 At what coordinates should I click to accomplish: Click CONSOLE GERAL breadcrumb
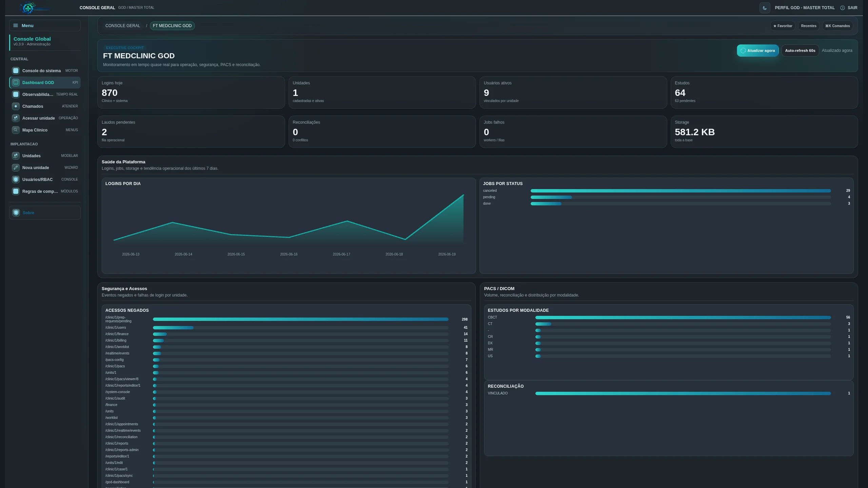(x=123, y=26)
